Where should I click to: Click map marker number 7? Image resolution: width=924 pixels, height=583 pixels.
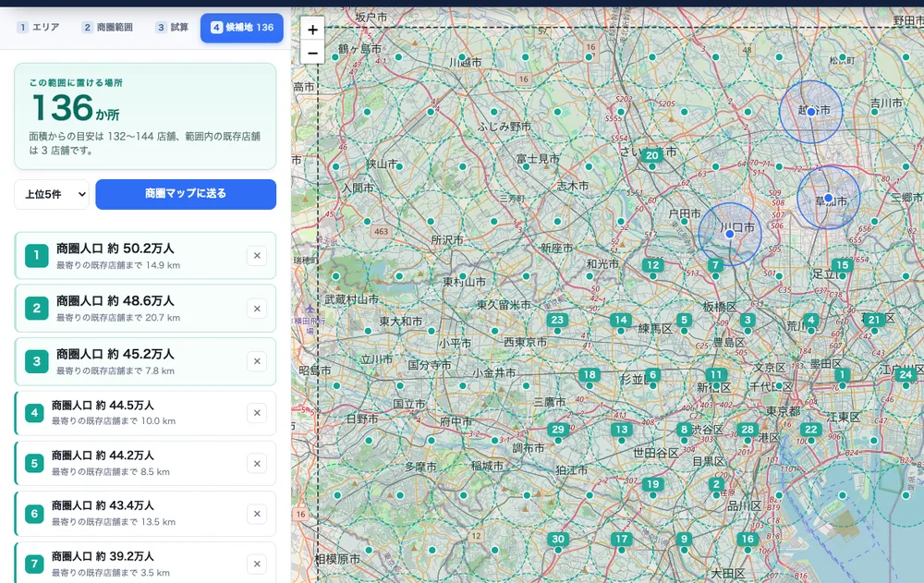pyautogui.click(x=715, y=264)
